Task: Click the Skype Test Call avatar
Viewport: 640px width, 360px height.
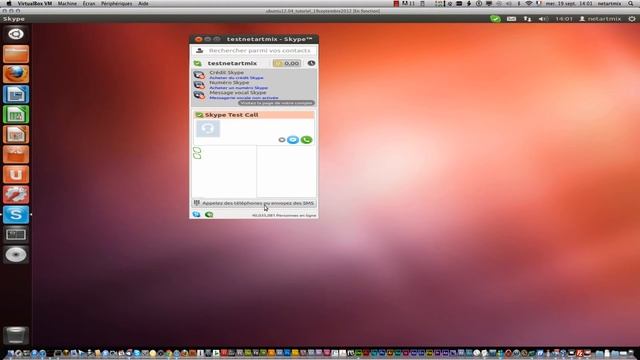Action: point(208,129)
